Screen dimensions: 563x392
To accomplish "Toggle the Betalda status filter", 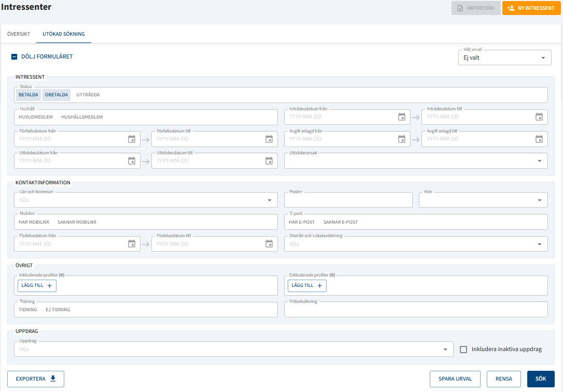I will click(29, 95).
